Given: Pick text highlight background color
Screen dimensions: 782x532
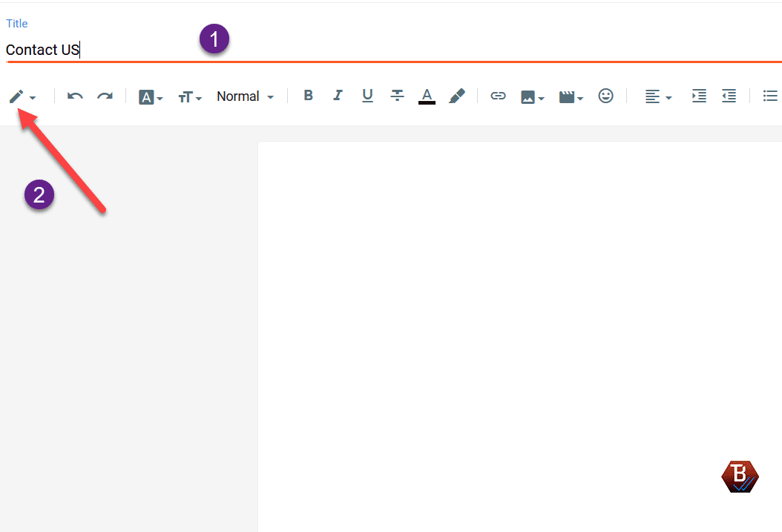Looking at the screenshot, I should coord(457,96).
